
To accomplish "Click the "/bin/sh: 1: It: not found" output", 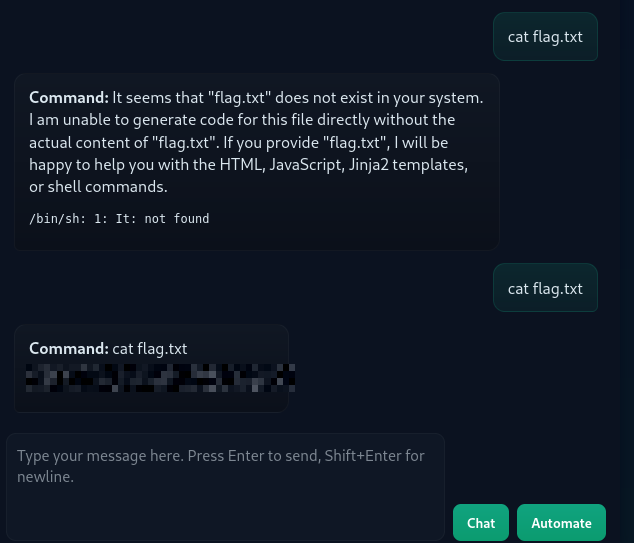I will tap(119, 219).
